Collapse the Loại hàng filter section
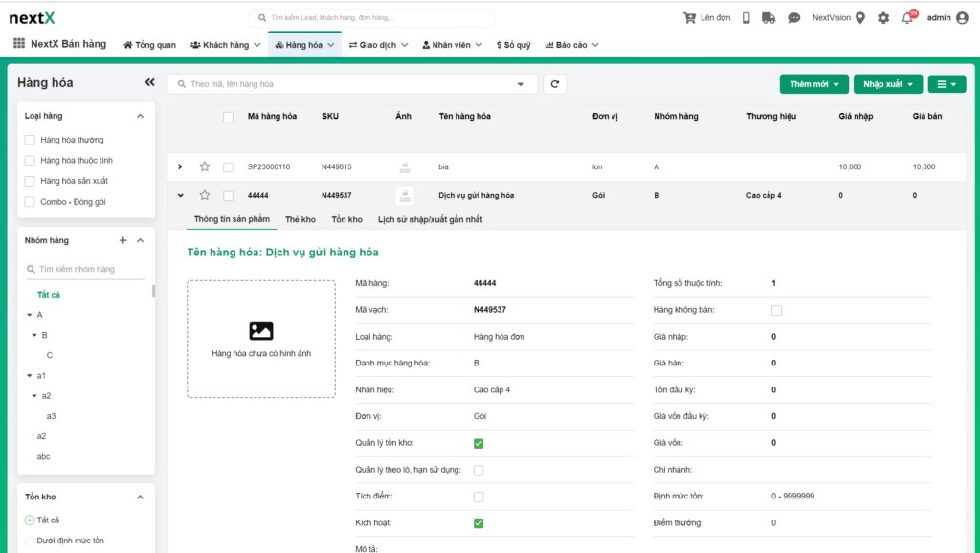980x553 pixels. (140, 116)
